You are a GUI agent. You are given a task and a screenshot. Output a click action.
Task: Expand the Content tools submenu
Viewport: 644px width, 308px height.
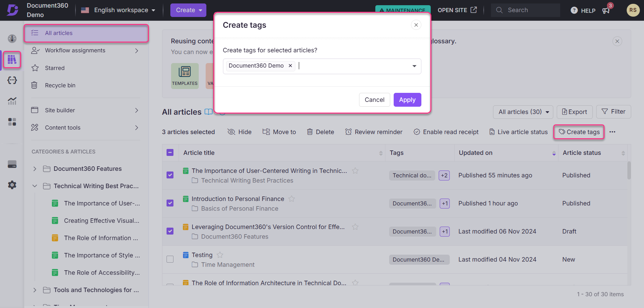coord(137,127)
